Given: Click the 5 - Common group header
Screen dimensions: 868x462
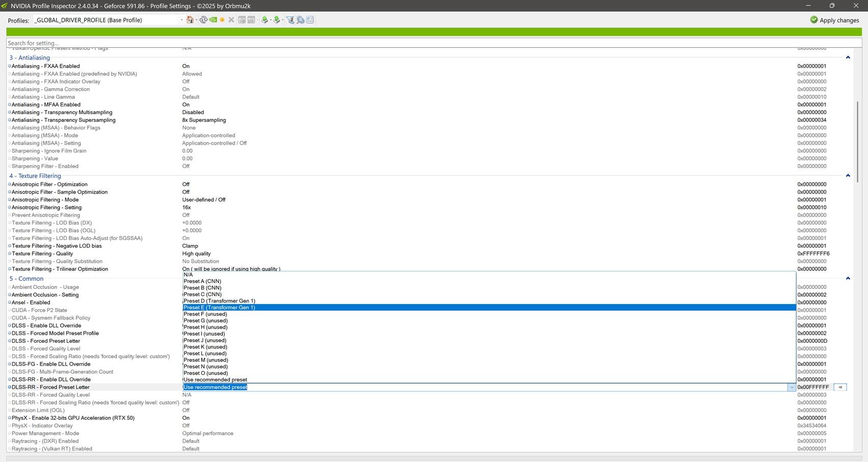Looking at the screenshot, I should [x=26, y=279].
